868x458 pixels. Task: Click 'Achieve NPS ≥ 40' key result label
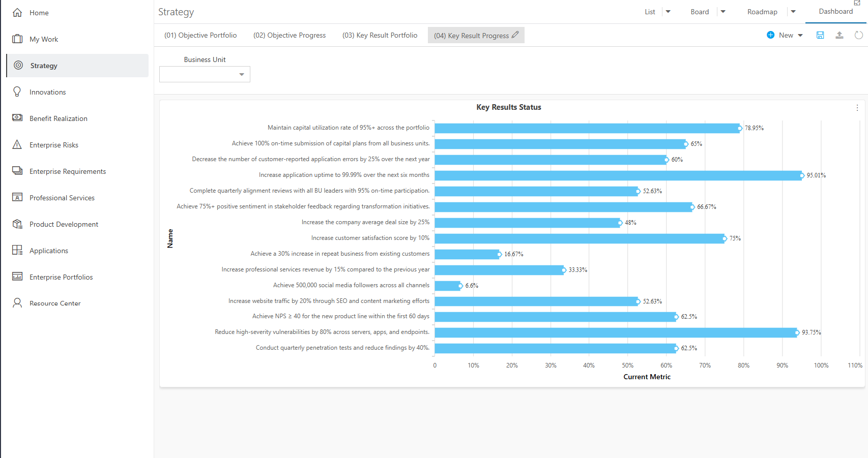341,316
